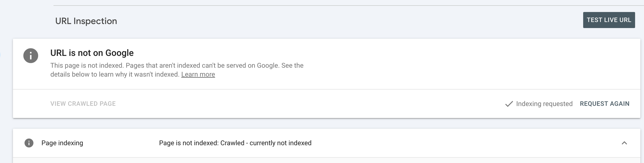Click the Indexing requested checkmark icon
Viewport: 644px width, 163px height.
click(x=509, y=104)
